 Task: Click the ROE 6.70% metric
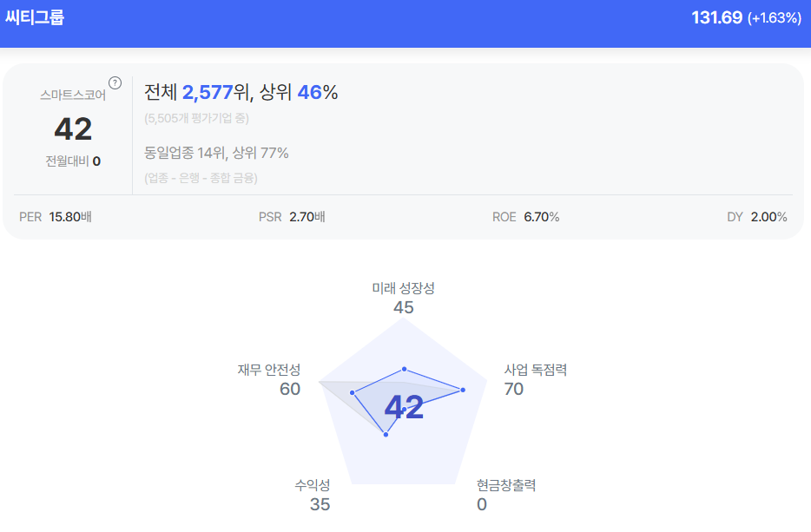coord(525,217)
